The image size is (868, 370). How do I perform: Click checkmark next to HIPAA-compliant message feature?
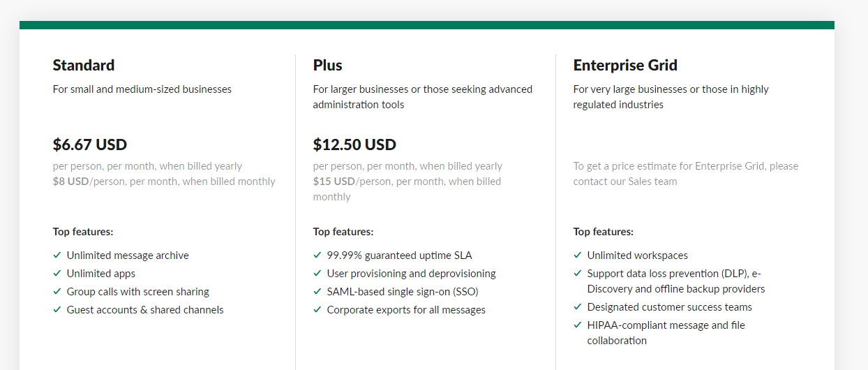pyautogui.click(x=578, y=325)
